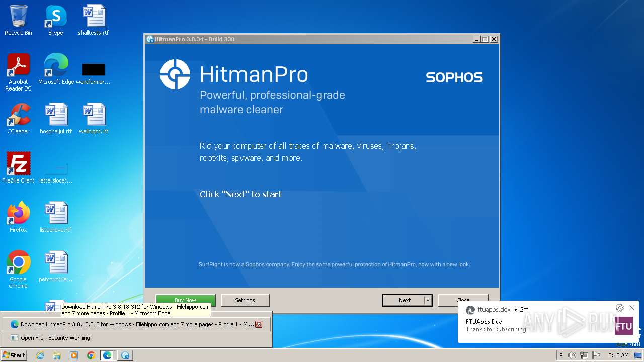The height and width of the screenshot is (362, 644).
Task: Open the volume speaker tray icon
Action: click(x=572, y=355)
